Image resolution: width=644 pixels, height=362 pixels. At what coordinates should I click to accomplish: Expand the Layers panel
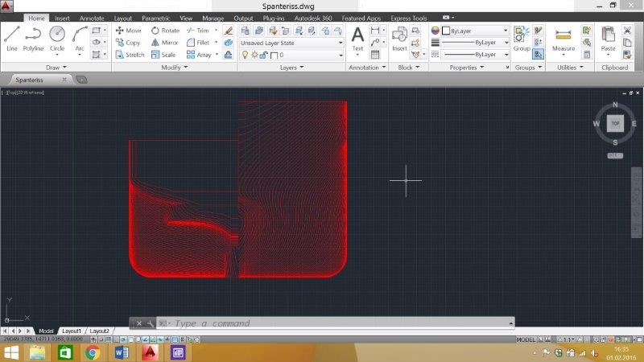[291, 68]
